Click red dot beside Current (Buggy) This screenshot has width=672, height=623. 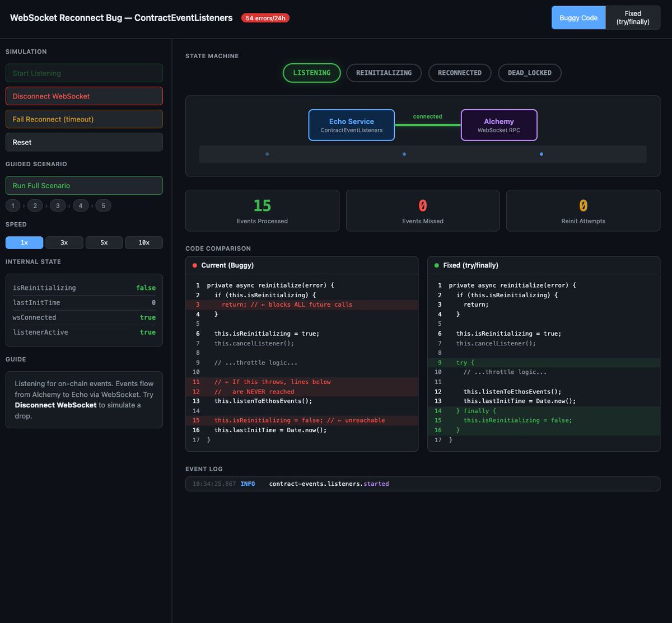[x=195, y=265]
